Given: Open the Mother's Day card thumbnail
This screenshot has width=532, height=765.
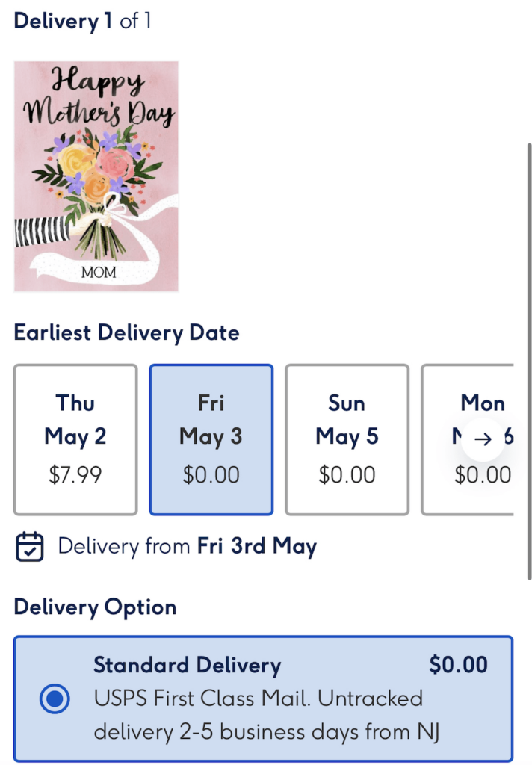Looking at the screenshot, I should pyautogui.click(x=96, y=176).
